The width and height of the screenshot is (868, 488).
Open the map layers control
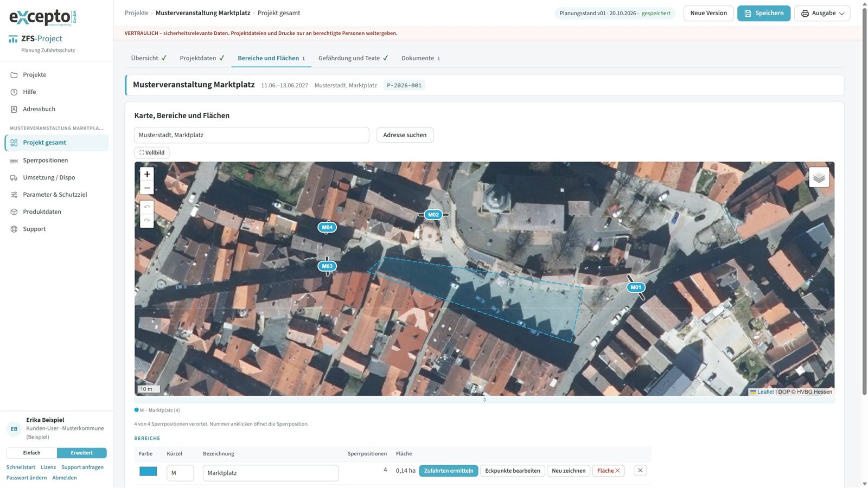pos(819,177)
